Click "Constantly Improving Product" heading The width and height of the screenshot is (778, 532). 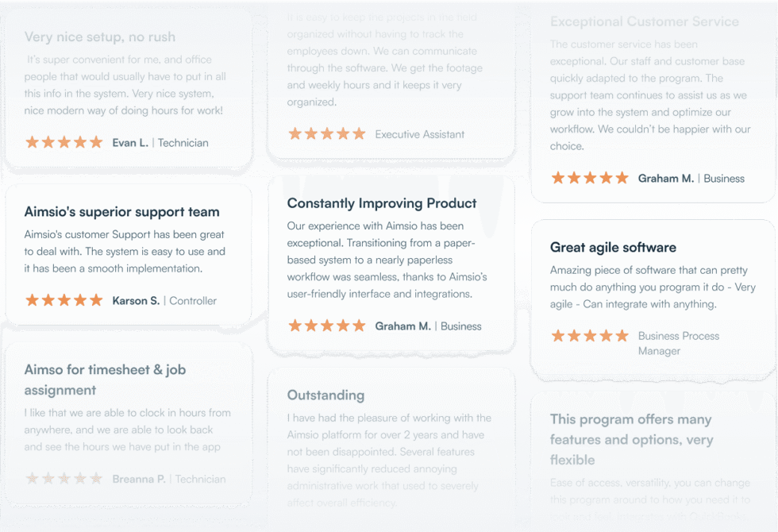click(382, 203)
